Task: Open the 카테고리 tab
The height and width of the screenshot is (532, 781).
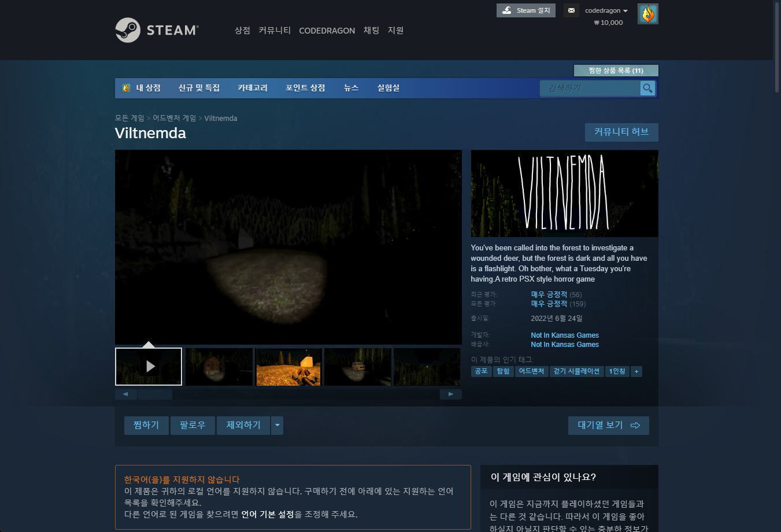Action: click(x=253, y=88)
